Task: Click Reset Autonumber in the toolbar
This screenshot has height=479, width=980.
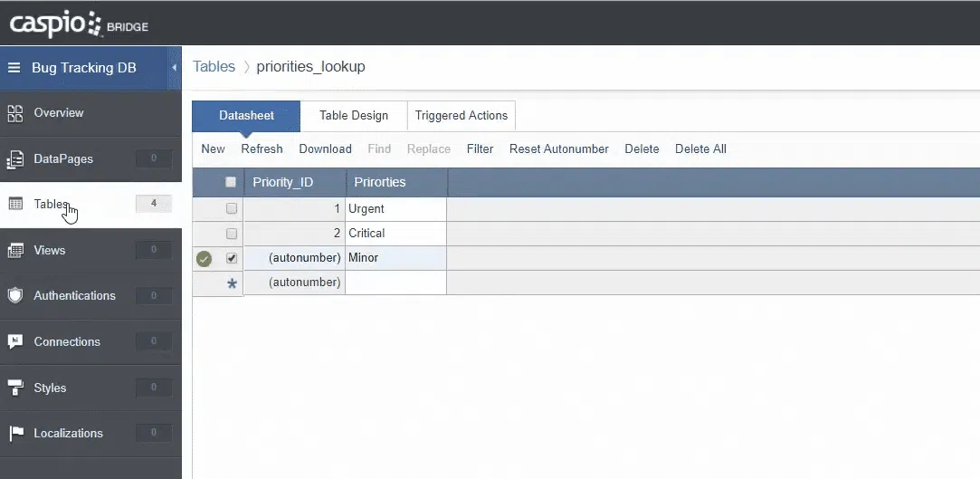Action: (559, 149)
